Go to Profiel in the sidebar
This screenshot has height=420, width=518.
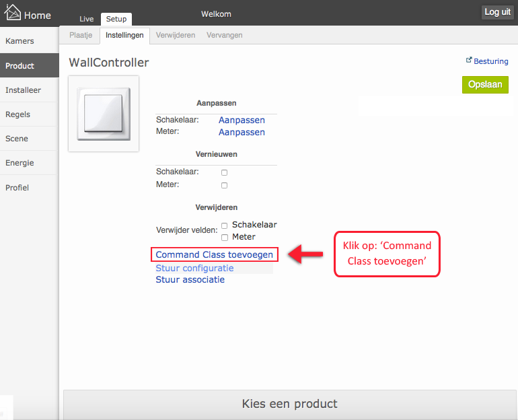pos(30,188)
